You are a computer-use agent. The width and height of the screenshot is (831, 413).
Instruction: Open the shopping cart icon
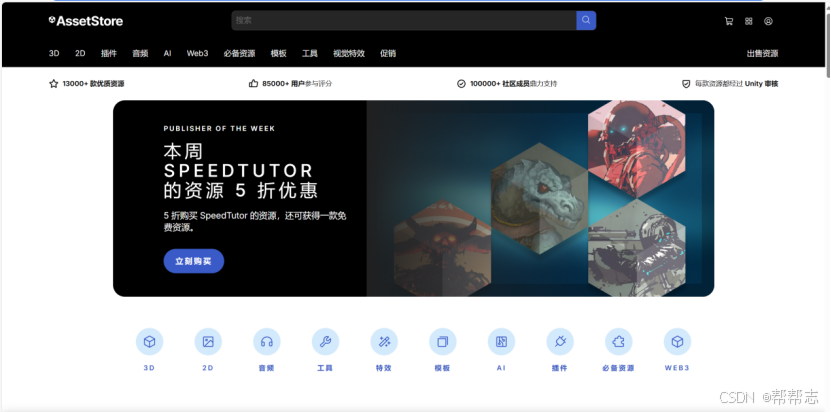coord(729,21)
